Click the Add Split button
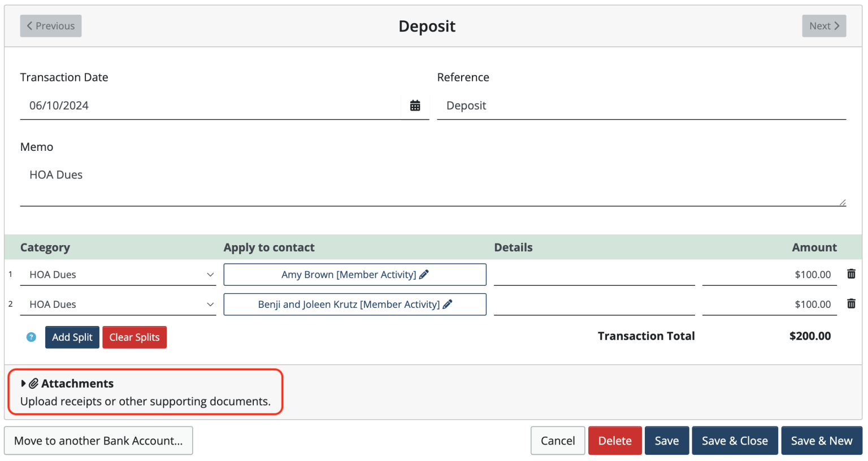868x461 pixels. click(x=72, y=337)
